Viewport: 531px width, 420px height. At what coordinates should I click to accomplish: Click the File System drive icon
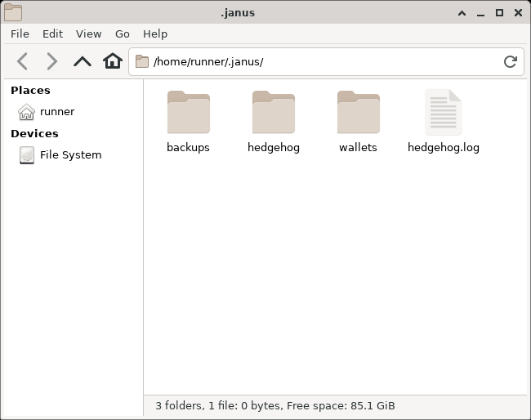[27, 155]
